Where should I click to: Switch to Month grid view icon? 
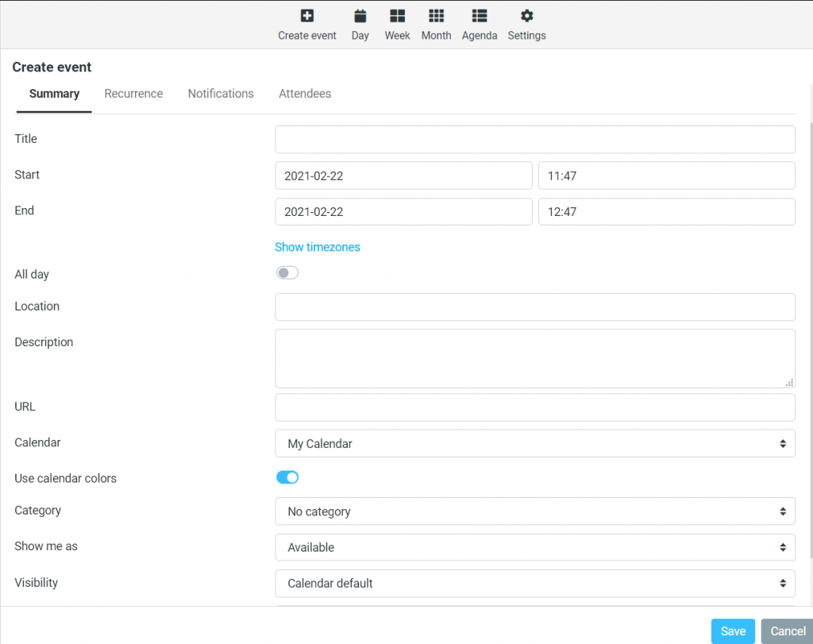[x=436, y=16]
